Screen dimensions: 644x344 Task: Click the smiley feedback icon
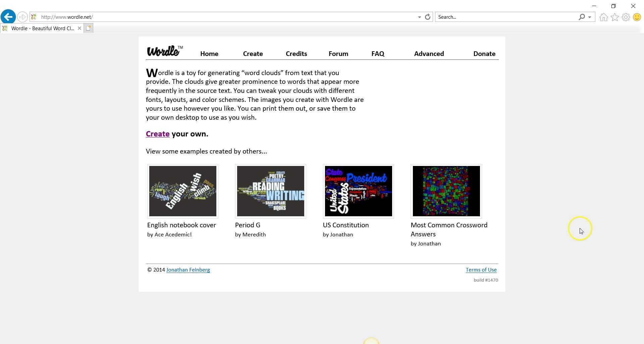(x=637, y=17)
